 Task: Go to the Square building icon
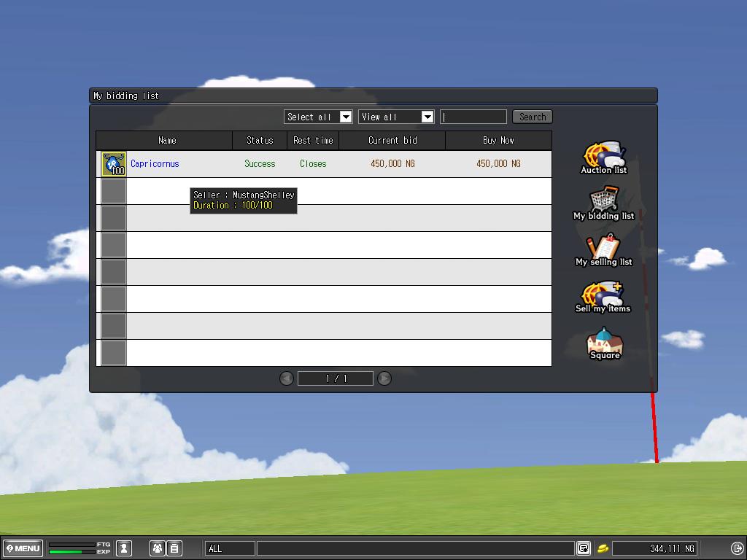pyautogui.click(x=604, y=343)
